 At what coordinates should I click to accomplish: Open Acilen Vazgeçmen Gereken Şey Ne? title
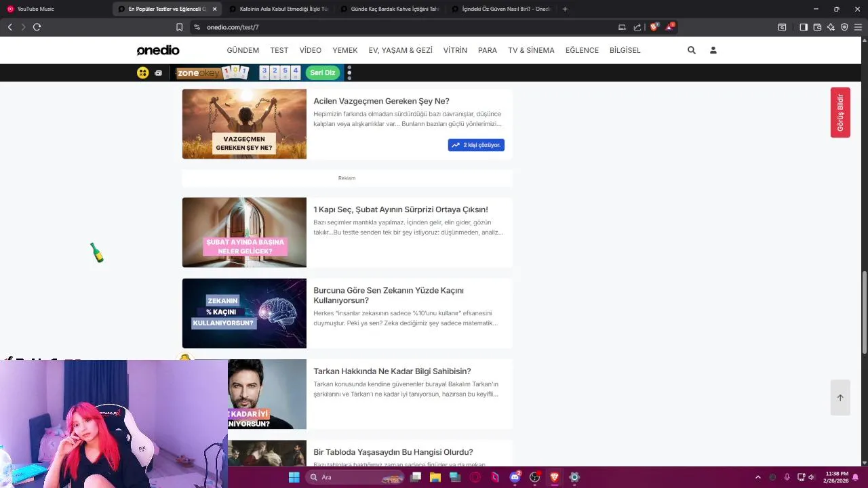point(381,101)
